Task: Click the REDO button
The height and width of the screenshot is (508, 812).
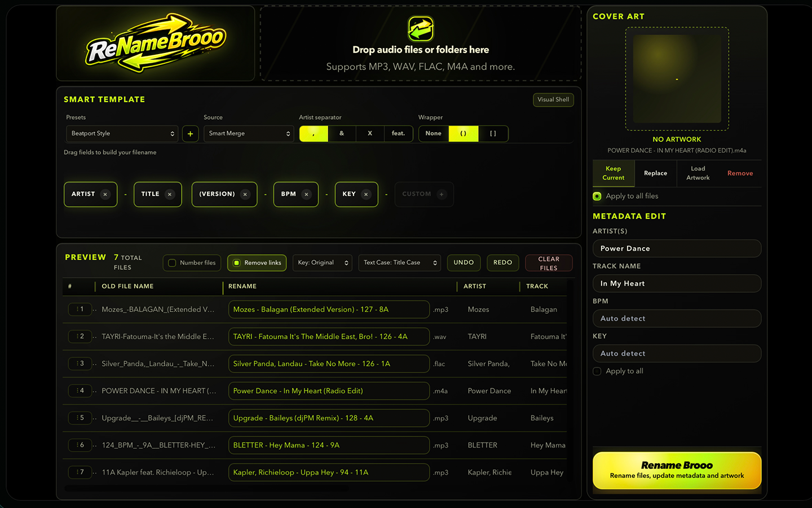Action: coord(503,263)
